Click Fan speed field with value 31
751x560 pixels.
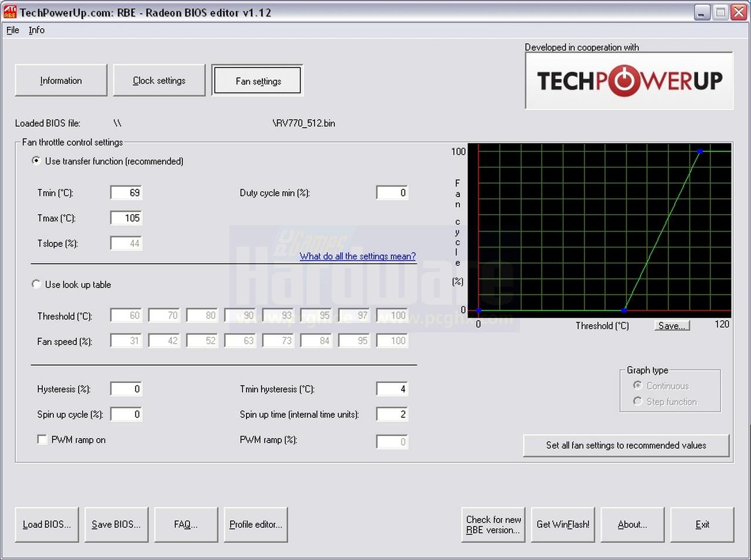pyautogui.click(x=126, y=341)
